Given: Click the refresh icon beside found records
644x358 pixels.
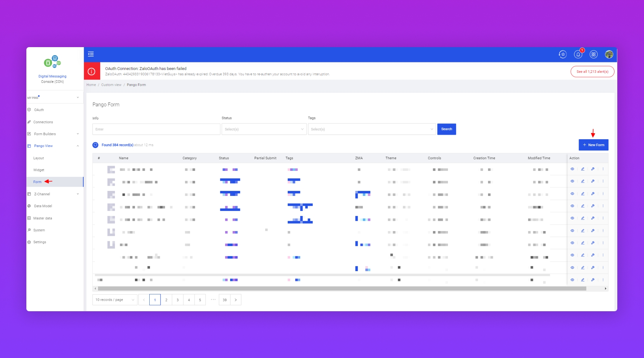Looking at the screenshot, I should pyautogui.click(x=95, y=145).
